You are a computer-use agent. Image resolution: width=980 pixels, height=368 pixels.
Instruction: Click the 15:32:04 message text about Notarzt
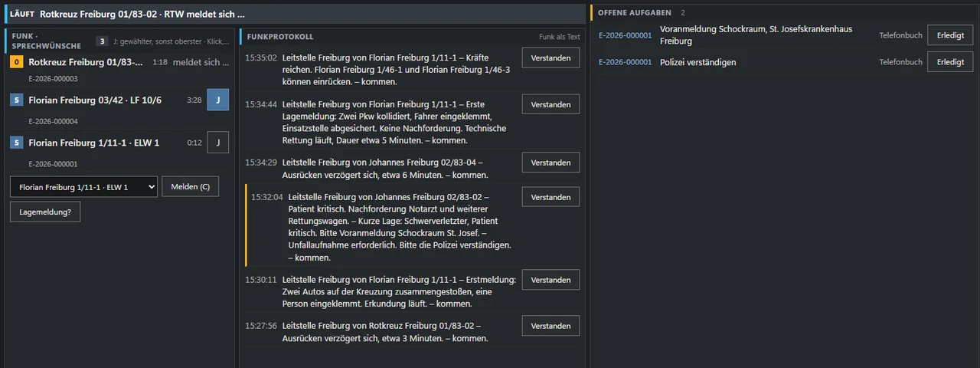pyautogui.click(x=400, y=227)
